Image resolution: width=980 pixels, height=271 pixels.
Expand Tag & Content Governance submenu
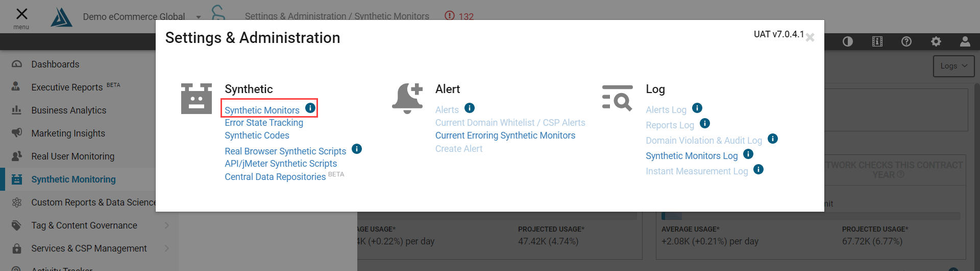point(167,225)
